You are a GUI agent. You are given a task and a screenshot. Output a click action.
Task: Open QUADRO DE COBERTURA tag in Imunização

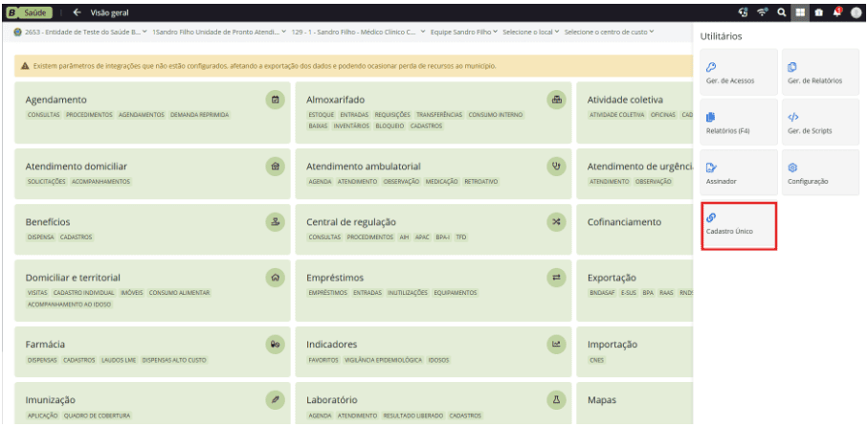tap(97, 415)
